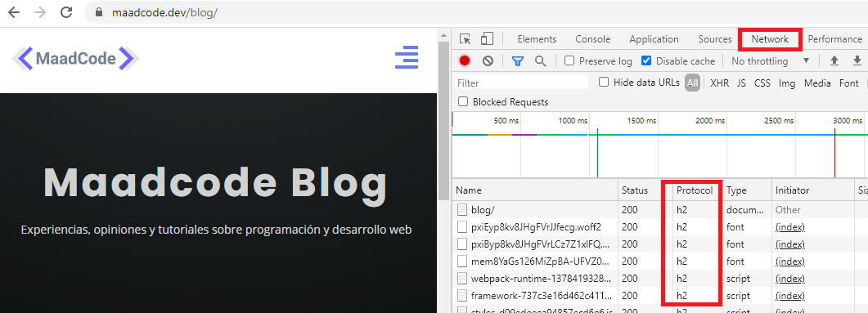Sort requests by Status column header
The height and width of the screenshot is (313, 868).
pos(640,190)
